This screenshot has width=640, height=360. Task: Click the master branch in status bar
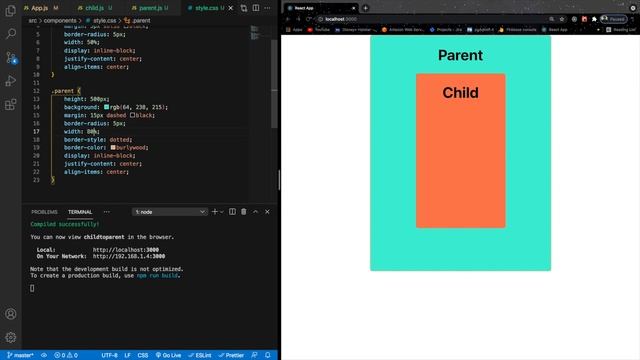coord(20,355)
